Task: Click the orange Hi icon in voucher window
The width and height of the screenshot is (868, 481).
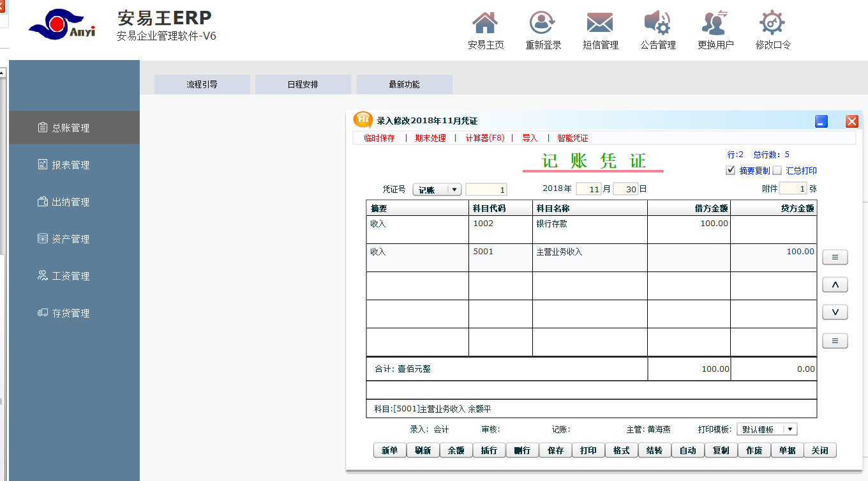Action: [x=363, y=119]
